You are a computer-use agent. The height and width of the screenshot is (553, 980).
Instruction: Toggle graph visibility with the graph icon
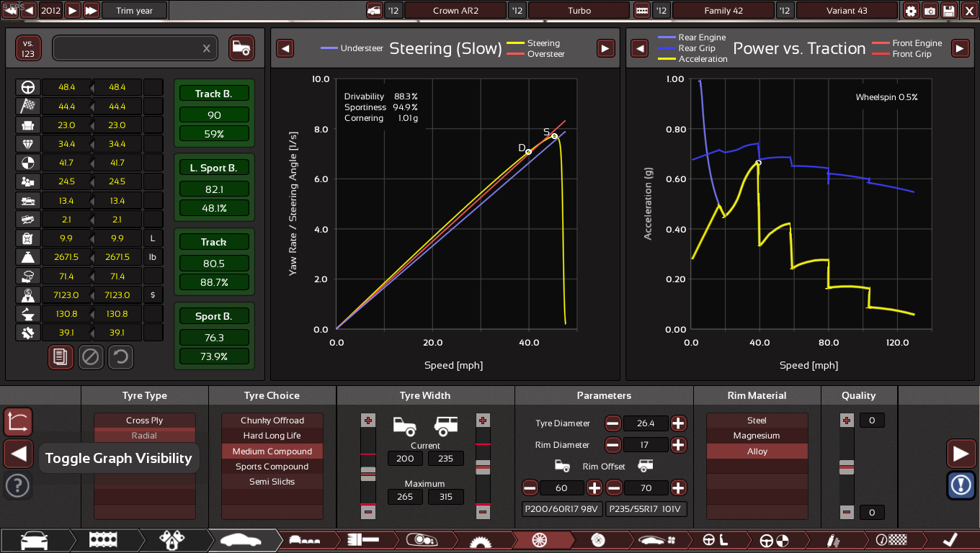[x=18, y=421]
